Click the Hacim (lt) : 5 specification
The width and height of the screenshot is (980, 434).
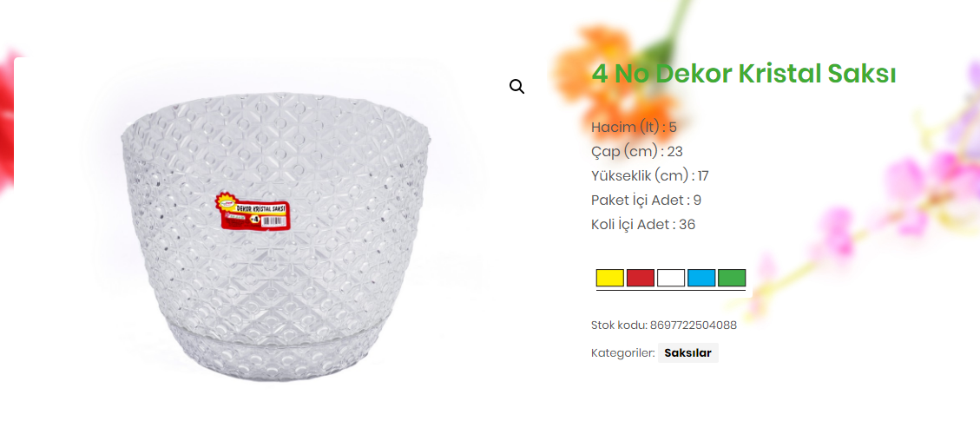click(634, 128)
